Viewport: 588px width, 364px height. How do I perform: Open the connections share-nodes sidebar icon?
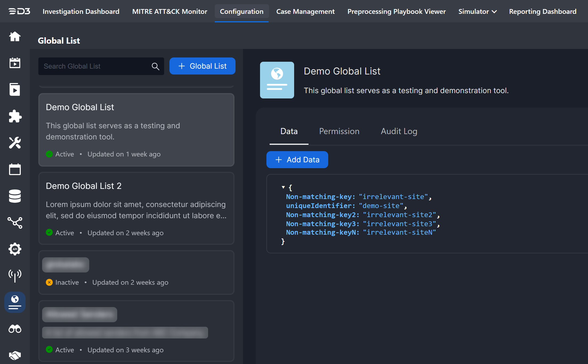point(15,223)
